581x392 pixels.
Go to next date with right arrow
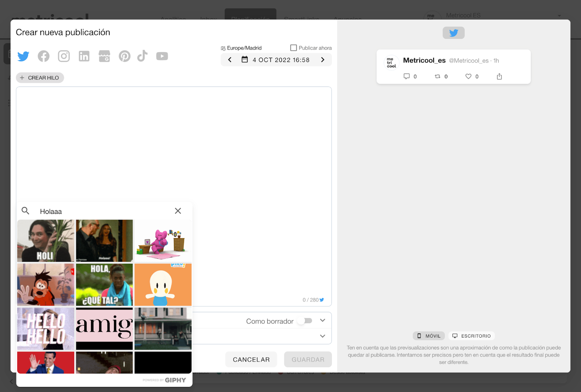(322, 60)
